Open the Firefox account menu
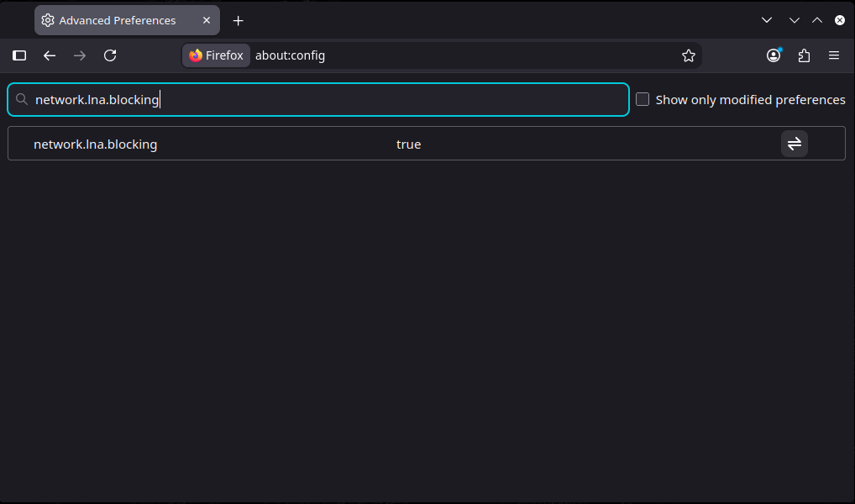Viewport: 855px width, 504px height. 774,55
